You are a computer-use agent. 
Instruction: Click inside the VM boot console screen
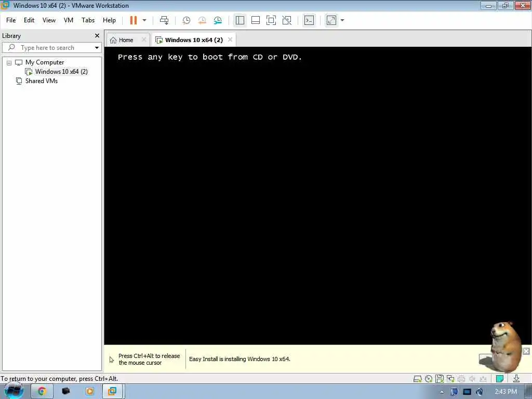click(317, 195)
